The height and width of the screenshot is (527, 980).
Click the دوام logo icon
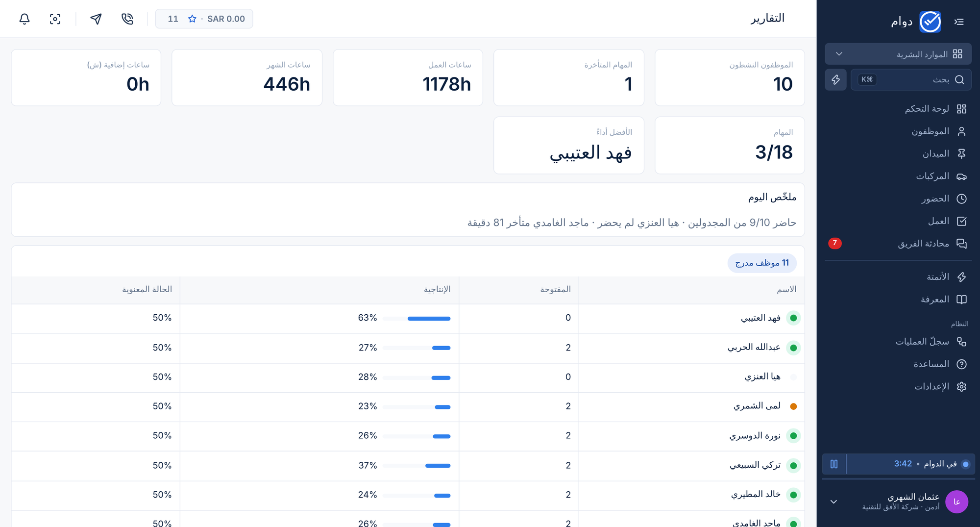930,22
